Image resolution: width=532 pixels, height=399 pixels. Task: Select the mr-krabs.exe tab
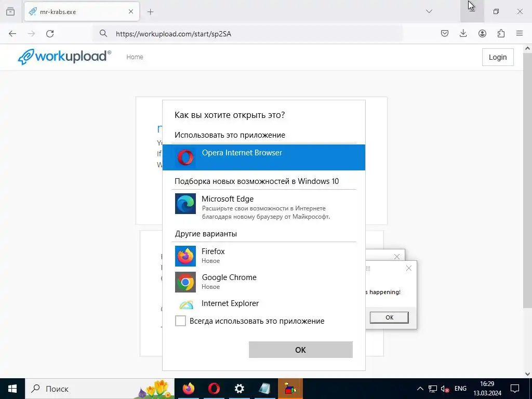coord(82,11)
